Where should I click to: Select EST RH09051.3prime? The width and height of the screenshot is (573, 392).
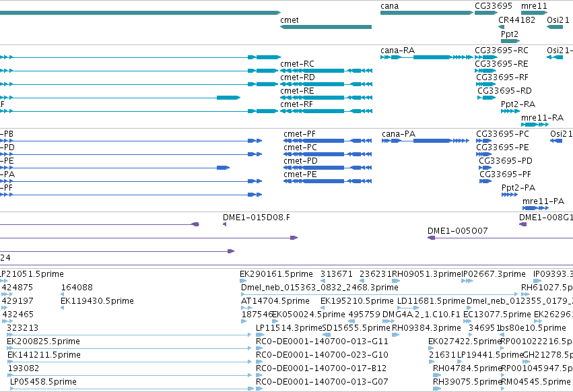coord(396,281)
